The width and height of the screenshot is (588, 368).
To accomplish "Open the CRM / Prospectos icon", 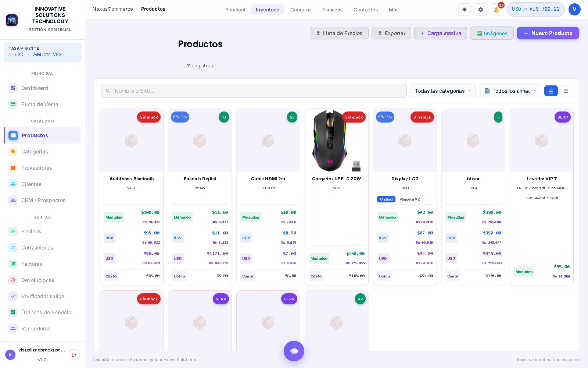I will pos(13,200).
